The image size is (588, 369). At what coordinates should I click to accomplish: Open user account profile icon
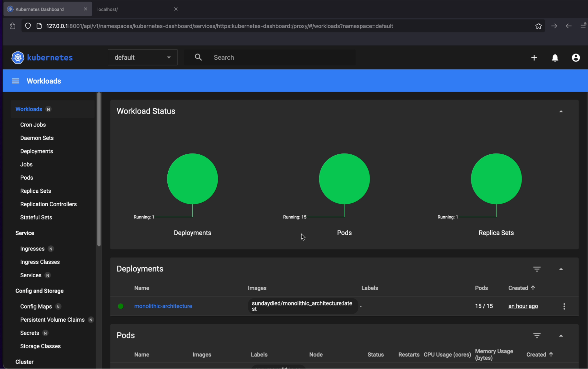[576, 58]
